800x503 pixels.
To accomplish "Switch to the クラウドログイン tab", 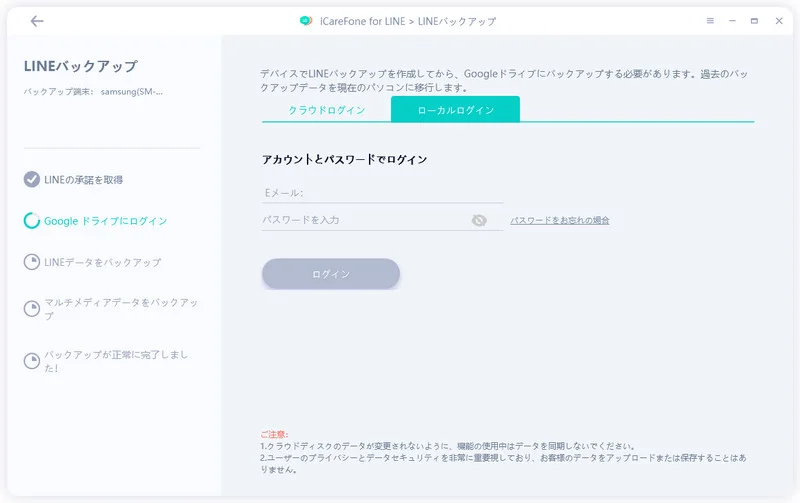I will tap(326, 110).
